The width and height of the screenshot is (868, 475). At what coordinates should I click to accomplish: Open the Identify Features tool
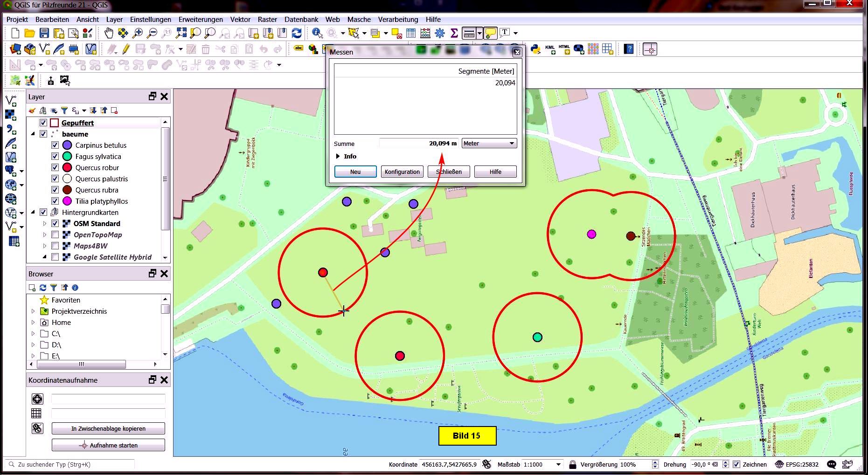click(x=317, y=33)
